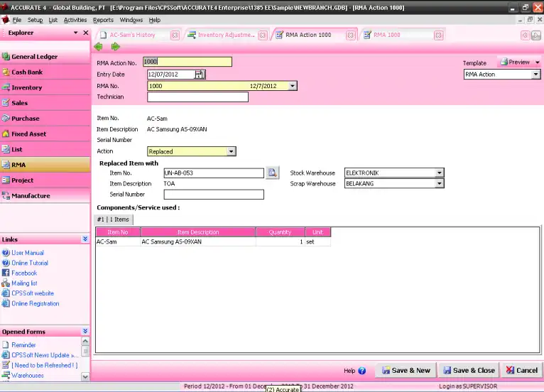Click Save & Close button

469,371
